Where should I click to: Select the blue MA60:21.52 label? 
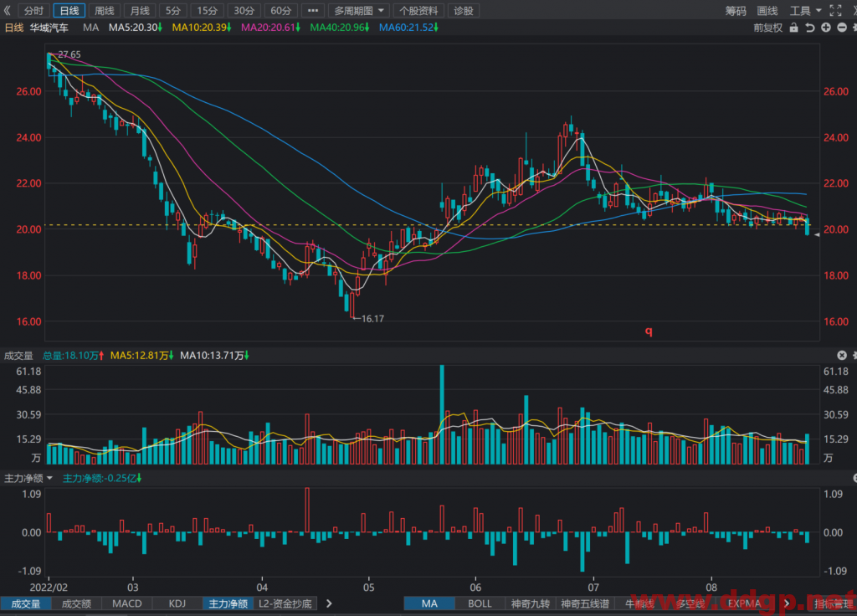point(408,28)
